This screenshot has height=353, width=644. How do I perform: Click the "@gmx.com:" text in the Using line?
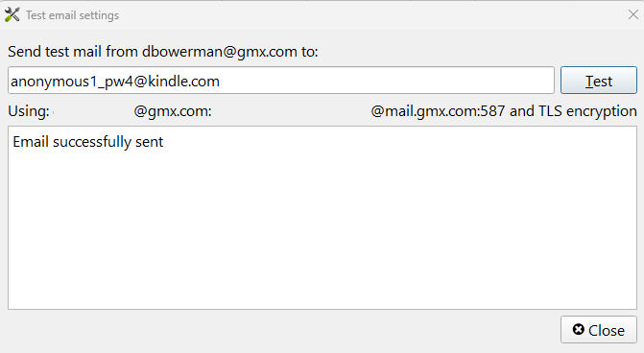coord(173,111)
